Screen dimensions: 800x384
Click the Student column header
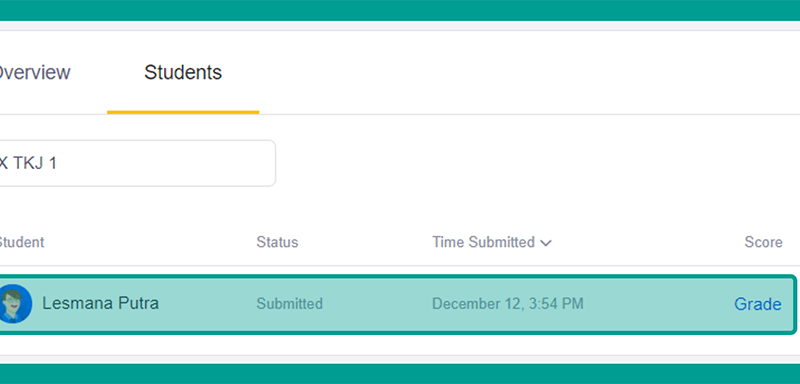(x=21, y=242)
